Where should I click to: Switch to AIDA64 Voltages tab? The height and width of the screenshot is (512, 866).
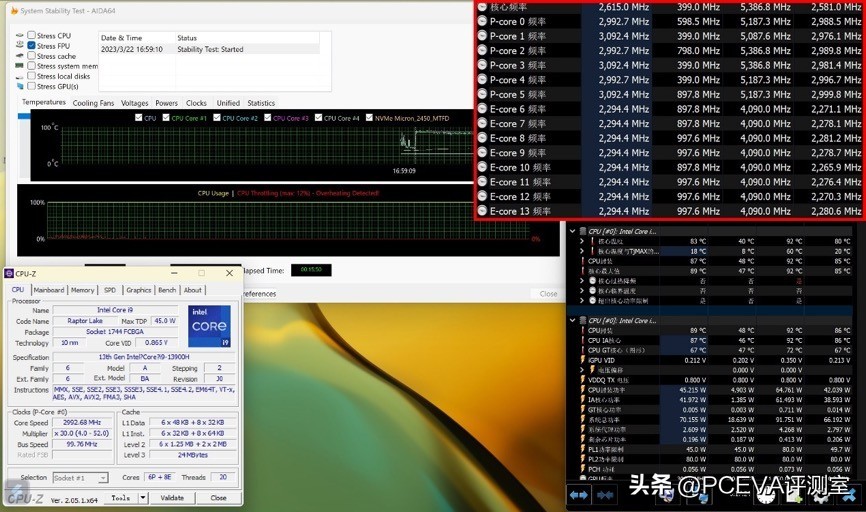[x=135, y=103]
